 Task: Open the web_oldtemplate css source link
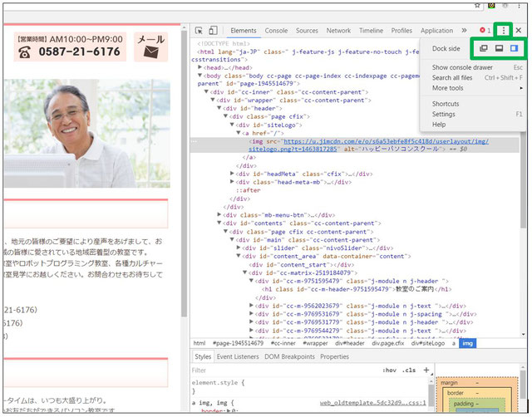pos(372,403)
